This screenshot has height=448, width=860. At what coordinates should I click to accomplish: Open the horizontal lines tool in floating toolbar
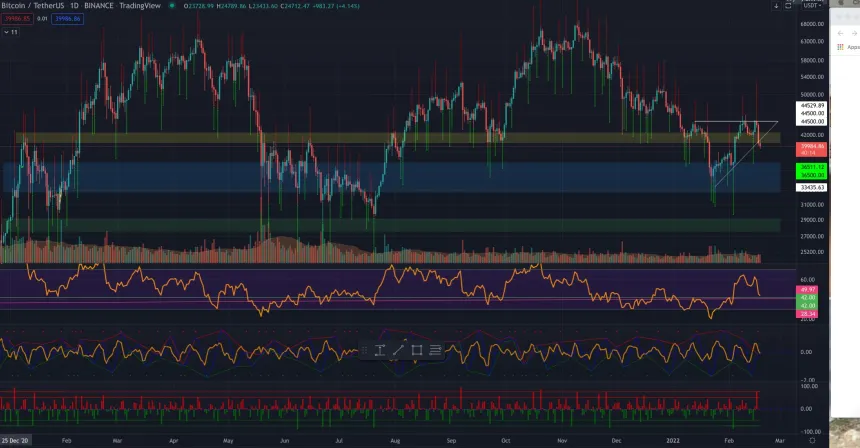click(435, 350)
